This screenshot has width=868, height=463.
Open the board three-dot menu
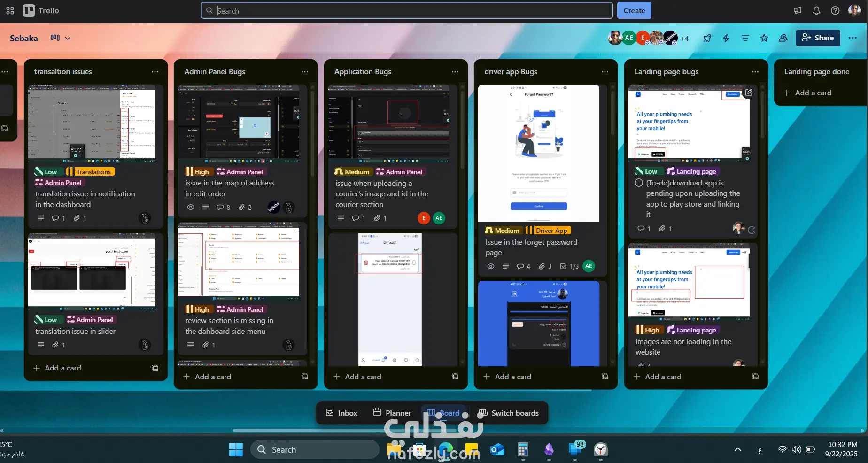click(x=852, y=38)
